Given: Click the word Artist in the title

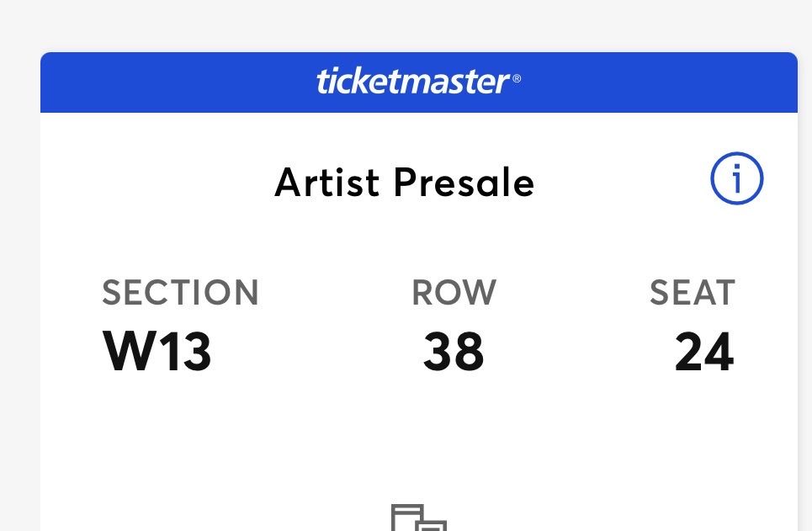Looking at the screenshot, I should pyautogui.click(x=325, y=183).
